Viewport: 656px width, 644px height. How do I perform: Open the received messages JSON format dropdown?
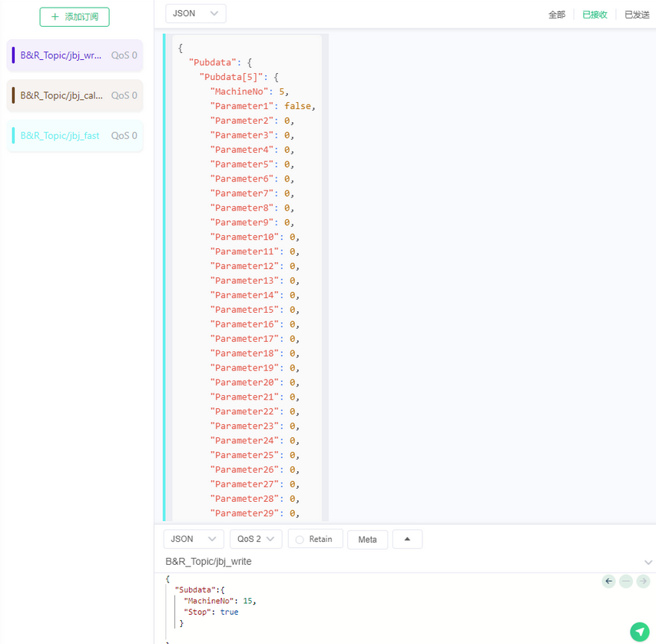(195, 14)
